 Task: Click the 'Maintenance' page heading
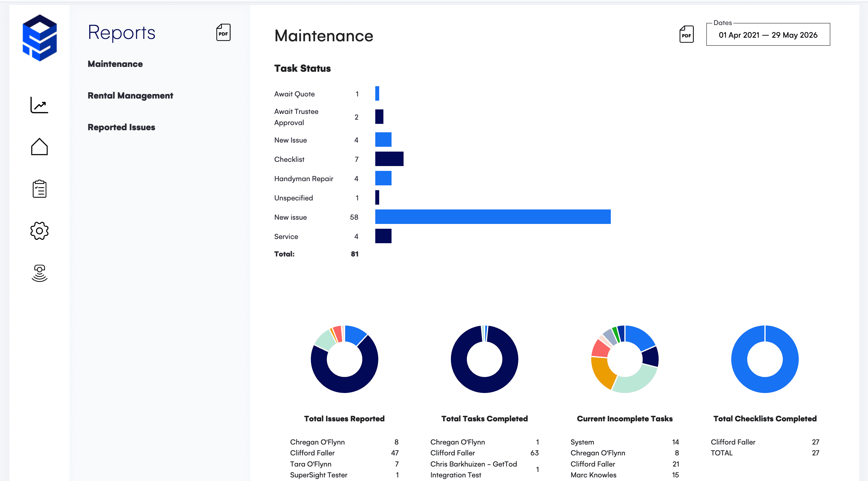(324, 36)
